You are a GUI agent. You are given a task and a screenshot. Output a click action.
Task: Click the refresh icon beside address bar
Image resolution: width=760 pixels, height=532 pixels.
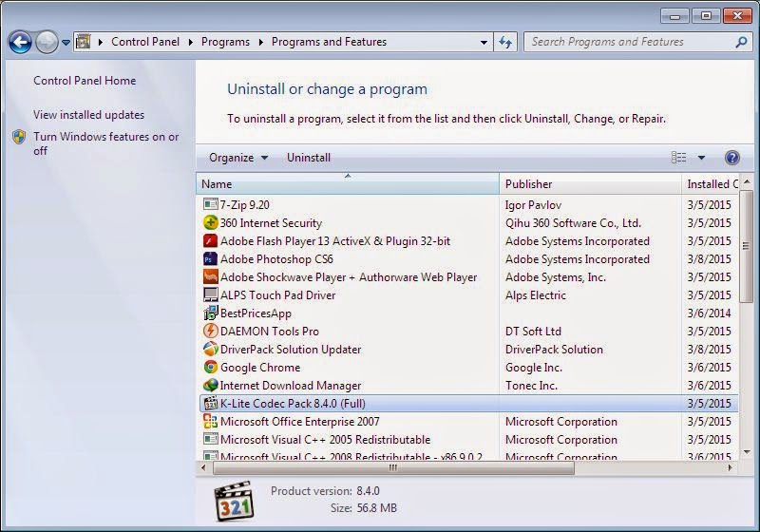click(505, 42)
